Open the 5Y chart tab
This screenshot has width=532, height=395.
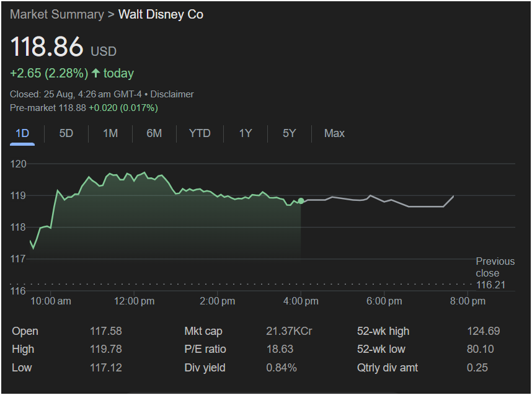(x=289, y=133)
